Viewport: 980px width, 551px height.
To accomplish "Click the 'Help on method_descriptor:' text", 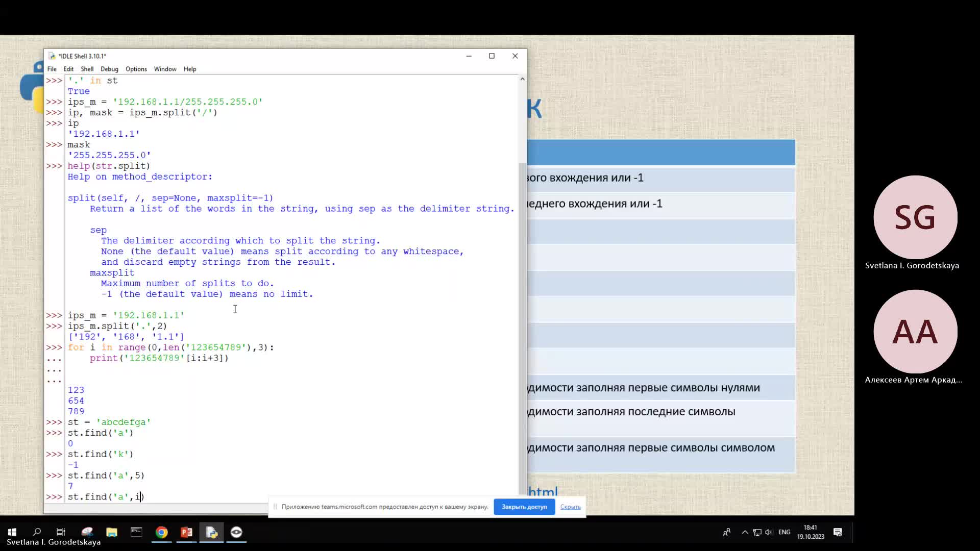I will [x=140, y=177].
